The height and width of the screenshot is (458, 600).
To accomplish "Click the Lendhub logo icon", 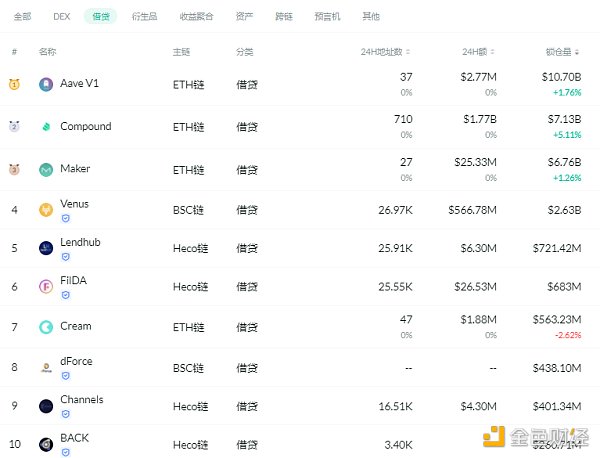I will (46, 248).
